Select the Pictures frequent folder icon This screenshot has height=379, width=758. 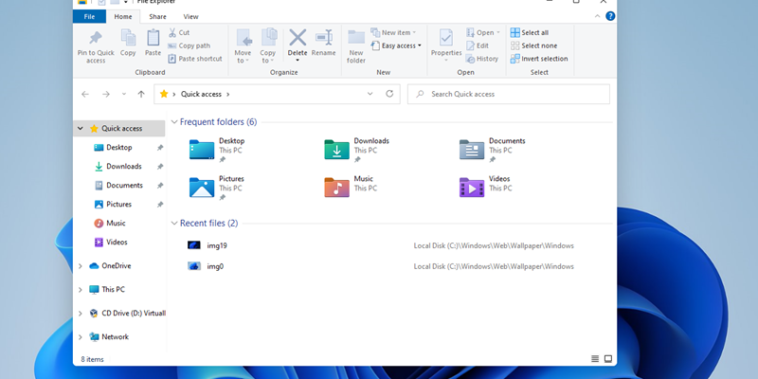click(202, 187)
